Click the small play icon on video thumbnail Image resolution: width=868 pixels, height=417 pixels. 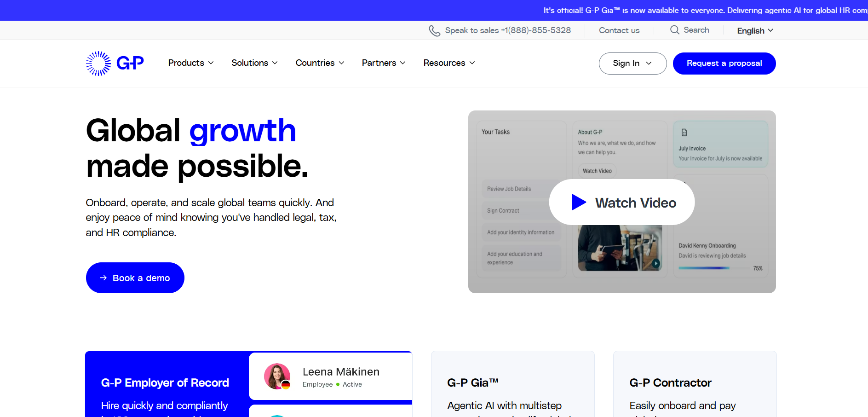[x=656, y=264]
